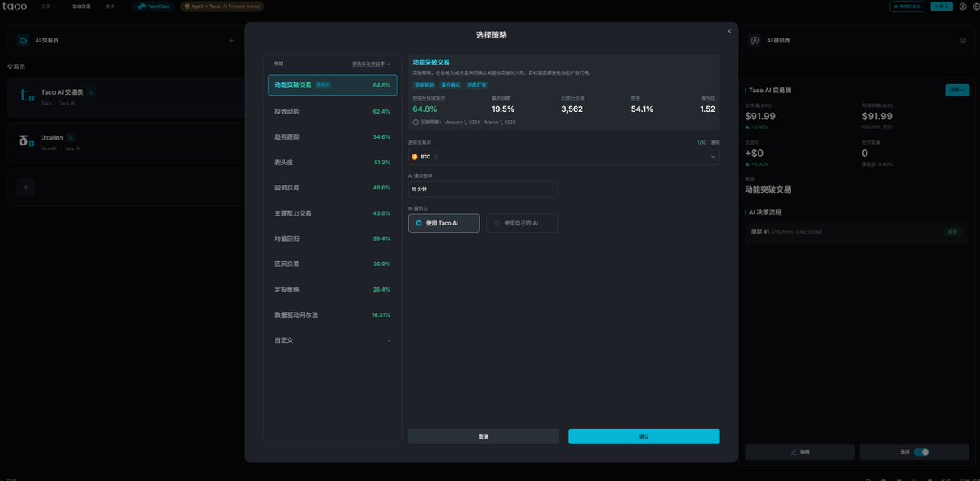
Task: Click the taco logo in top bar
Action: pos(14,6)
